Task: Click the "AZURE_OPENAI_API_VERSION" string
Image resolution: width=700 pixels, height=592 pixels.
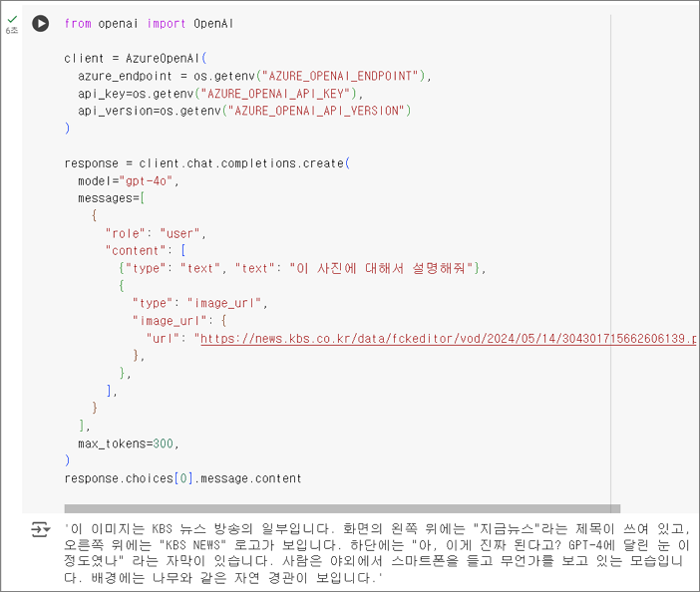Action: tap(316, 111)
